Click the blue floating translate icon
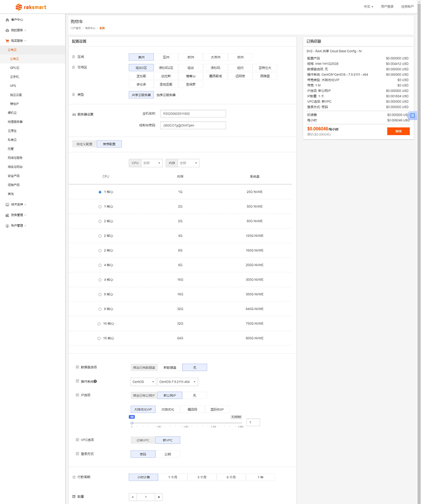This screenshot has height=504, width=421. tap(413, 115)
